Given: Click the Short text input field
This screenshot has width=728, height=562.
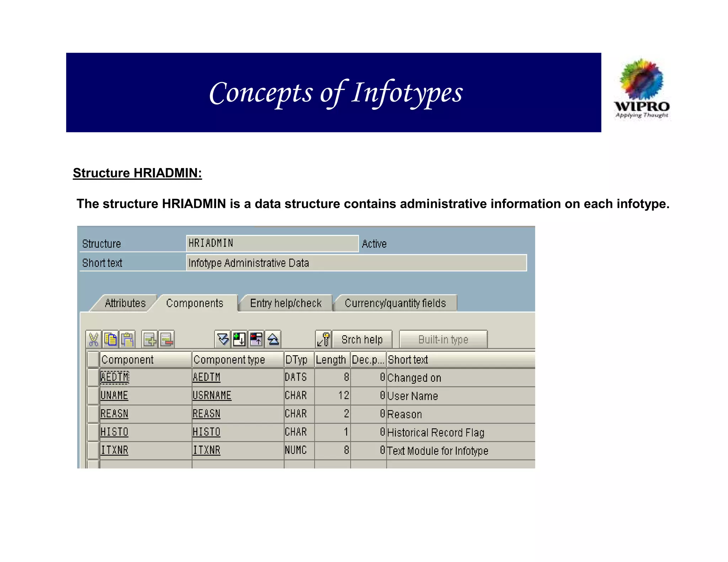Looking at the screenshot, I should click(356, 263).
